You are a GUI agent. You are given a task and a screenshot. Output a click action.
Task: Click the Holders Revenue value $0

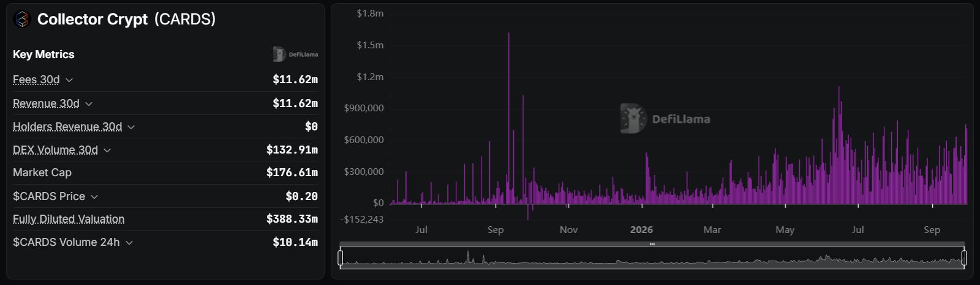tap(311, 127)
